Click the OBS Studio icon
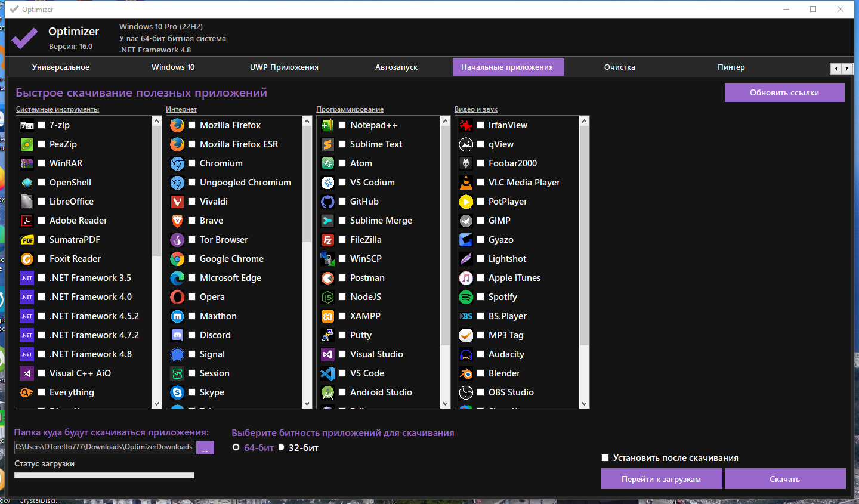Screen dimensions: 859x504 coord(466,392)
